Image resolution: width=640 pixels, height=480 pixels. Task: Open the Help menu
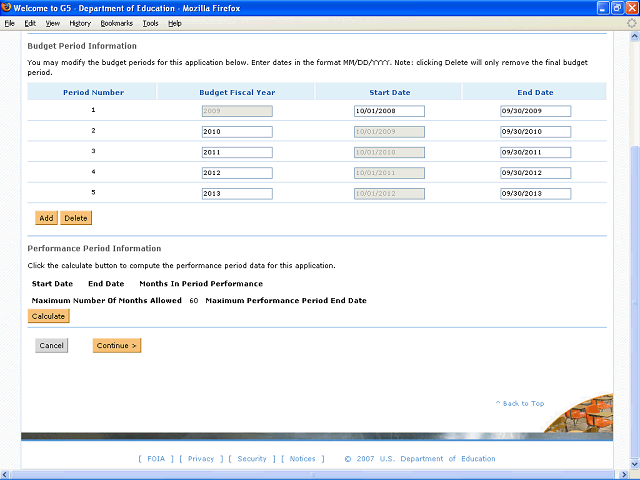tap(175, 24)
